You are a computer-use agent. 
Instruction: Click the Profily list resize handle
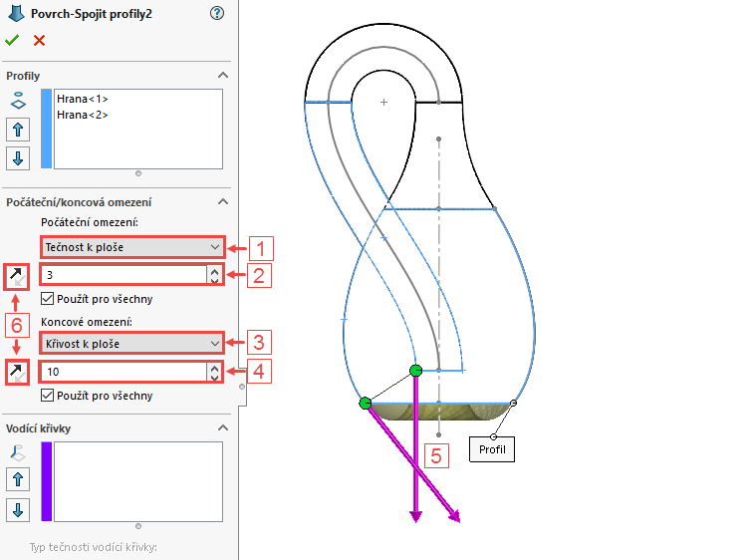138,173
